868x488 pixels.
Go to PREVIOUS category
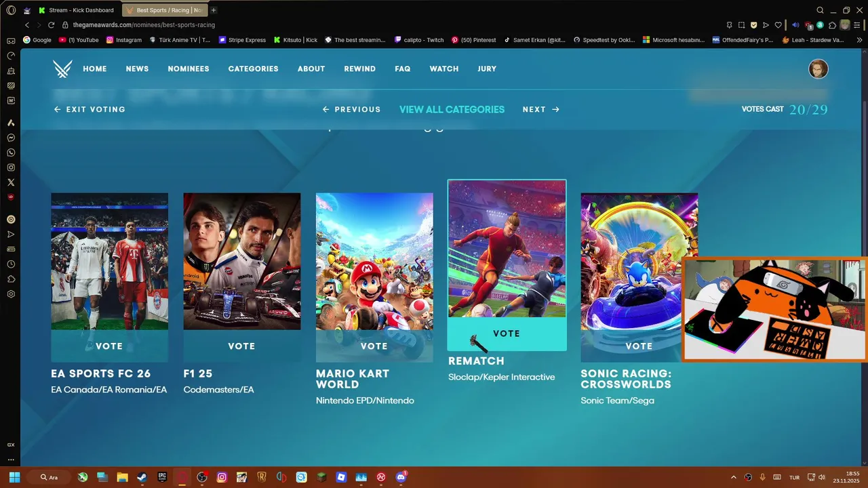[x=351, y=109]
